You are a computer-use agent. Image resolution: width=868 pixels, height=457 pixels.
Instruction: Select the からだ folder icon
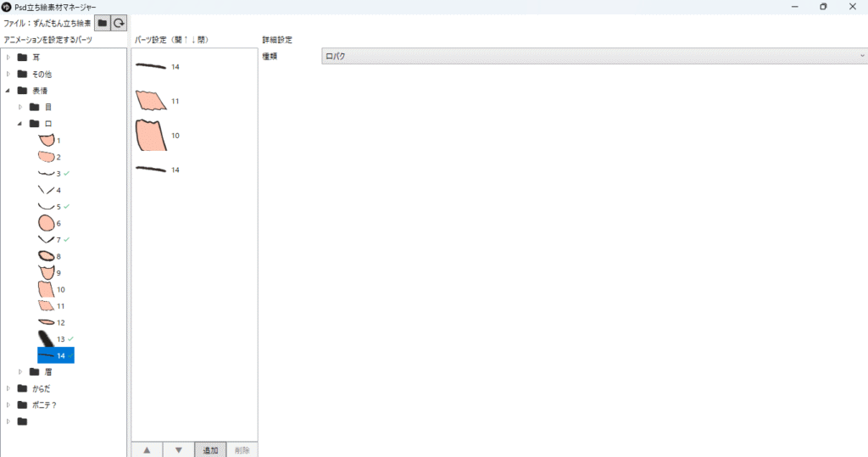point(23,388)
